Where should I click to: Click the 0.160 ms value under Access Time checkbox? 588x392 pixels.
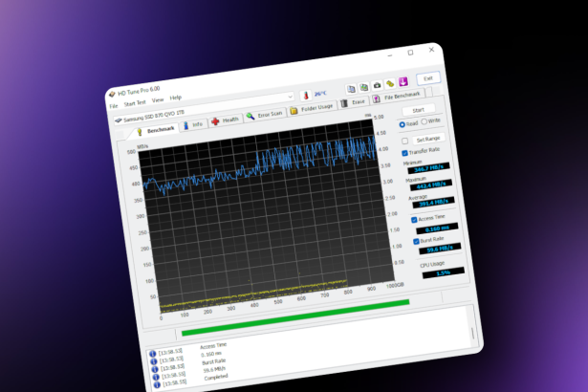coord(437,229)
